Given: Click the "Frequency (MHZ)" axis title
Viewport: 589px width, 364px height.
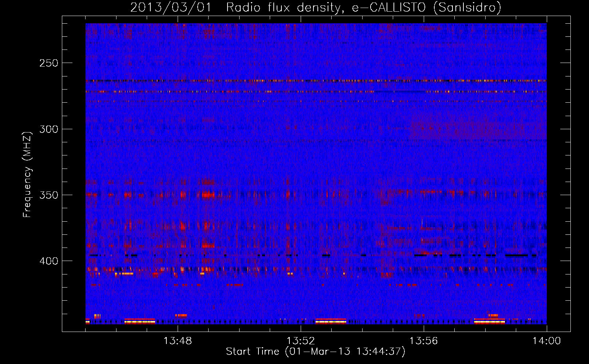Looking at the screenshot, I should (x=28, y=174).
